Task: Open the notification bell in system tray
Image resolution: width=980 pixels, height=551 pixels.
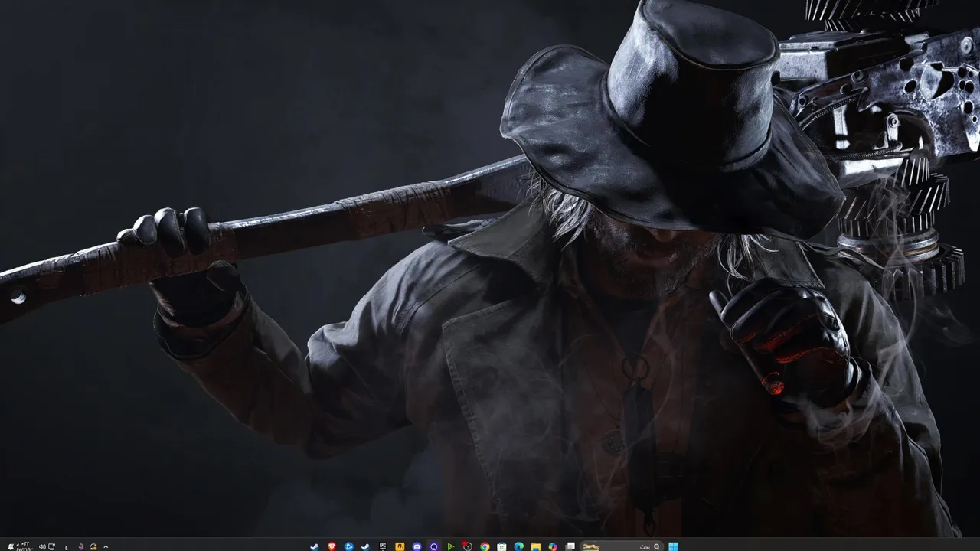Action: click(11, 546)
